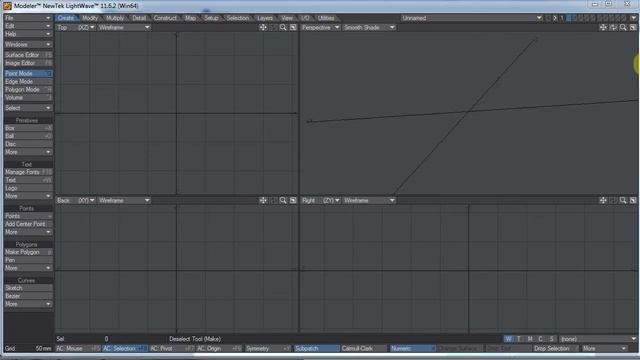This screenshot has height=360, width=640.
Task: Open the Surface Editor
Action: [x=28, y=55]
